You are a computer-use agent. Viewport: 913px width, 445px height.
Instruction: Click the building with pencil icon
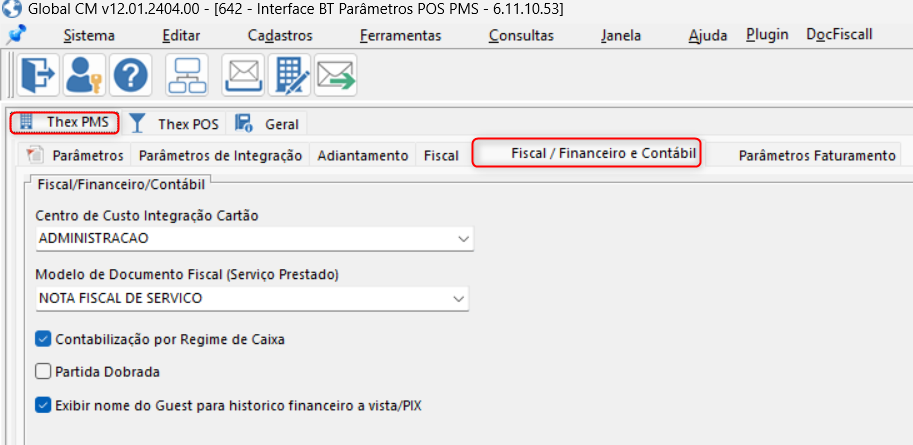pos(290,75)
